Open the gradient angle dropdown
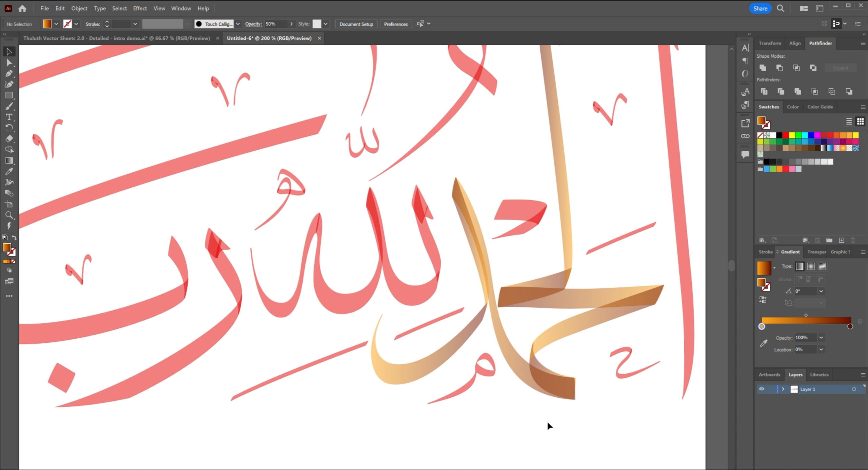Viewport: 868px width, 470px height. coord(821,291)
